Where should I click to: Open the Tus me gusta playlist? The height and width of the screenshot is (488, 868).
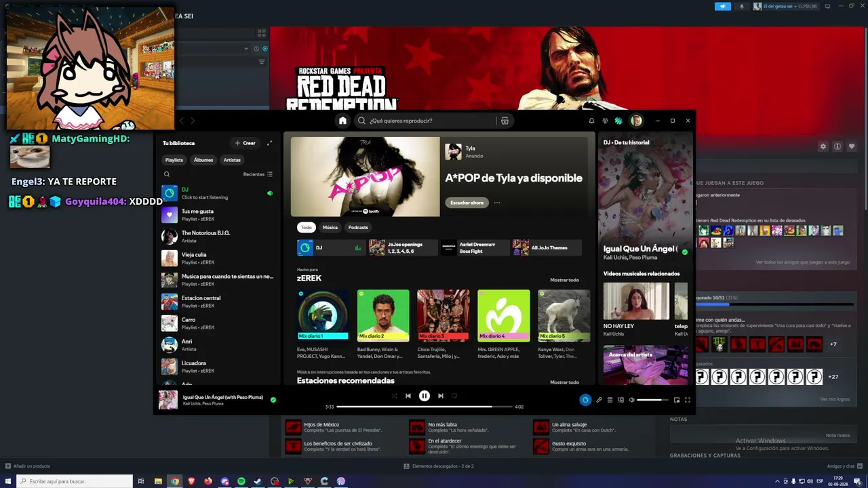click(x=217, y=215)
